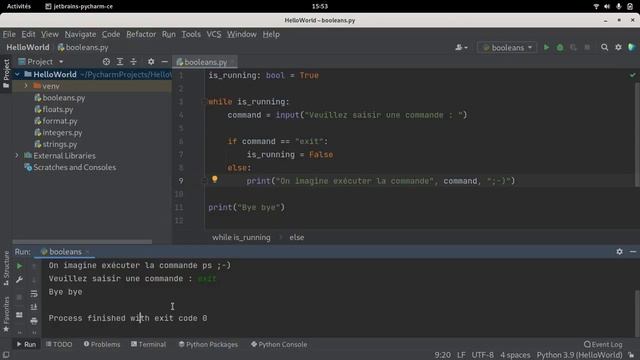Click the Python 3.9 (HelloWorld) interpreter status
This screenshot has width=640, height=360.
[579, 355]
